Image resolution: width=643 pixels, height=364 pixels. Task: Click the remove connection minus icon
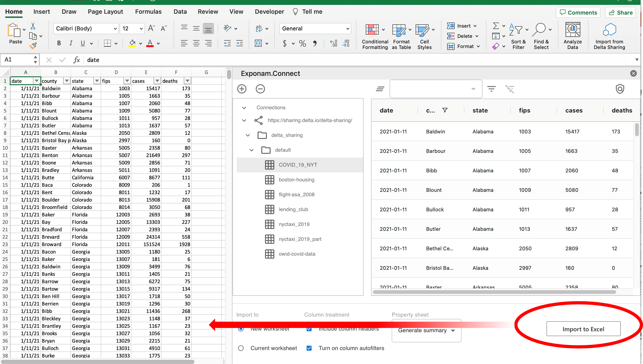pos(260,89)
